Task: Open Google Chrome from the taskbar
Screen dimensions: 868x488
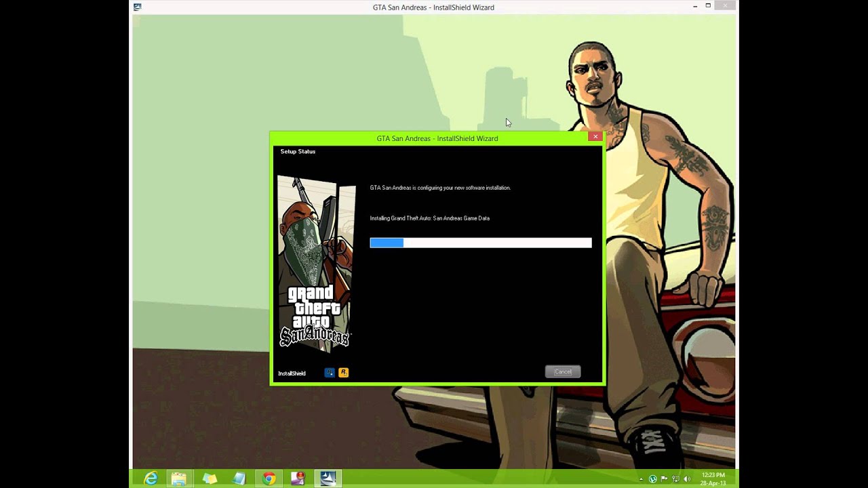Action: (x=269, y=479)
